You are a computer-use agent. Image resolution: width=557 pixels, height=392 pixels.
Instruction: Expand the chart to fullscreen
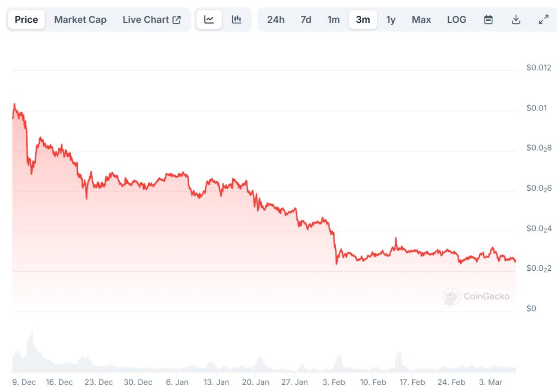tap(543, 20)
